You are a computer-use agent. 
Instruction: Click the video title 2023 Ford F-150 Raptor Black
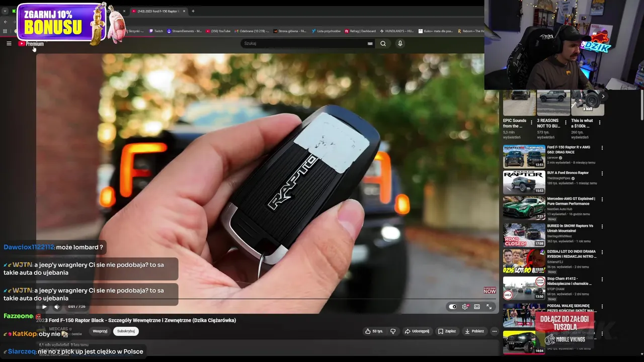click(136, 320)
